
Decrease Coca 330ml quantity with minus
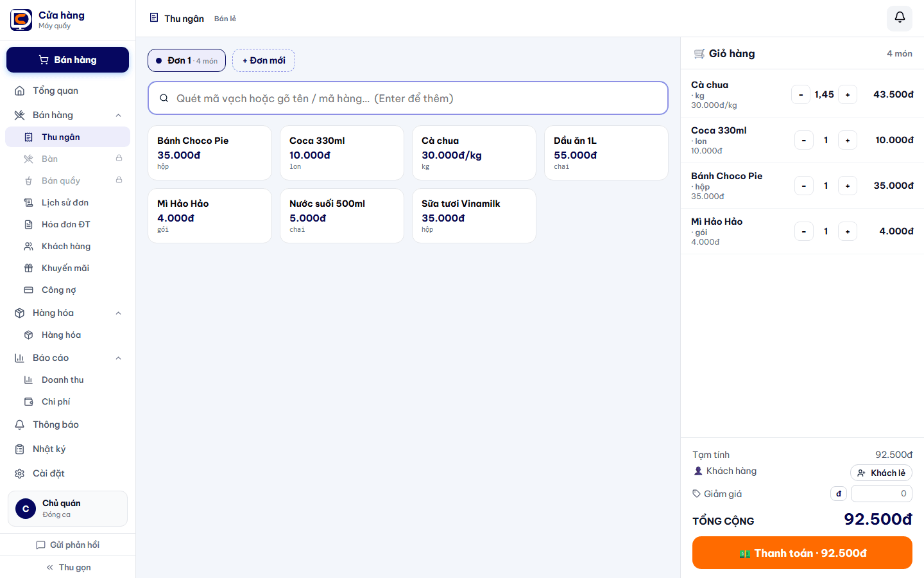pyautogui.click(x=804, y=140)
